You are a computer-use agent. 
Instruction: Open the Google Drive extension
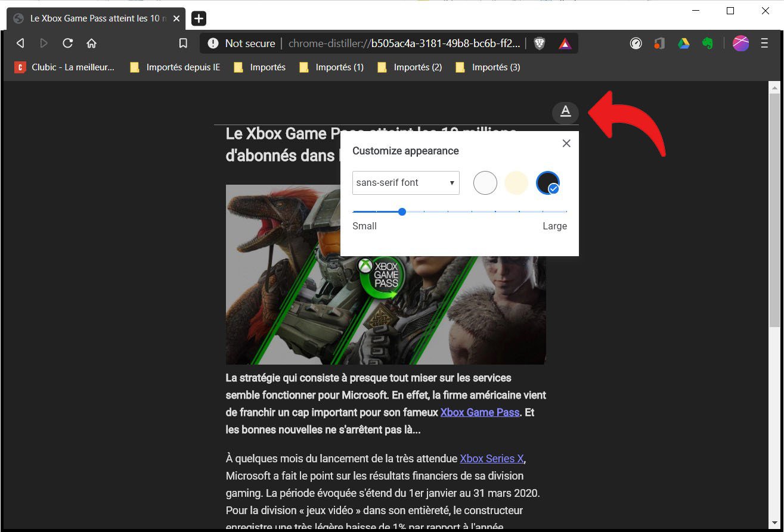[683, 43]
